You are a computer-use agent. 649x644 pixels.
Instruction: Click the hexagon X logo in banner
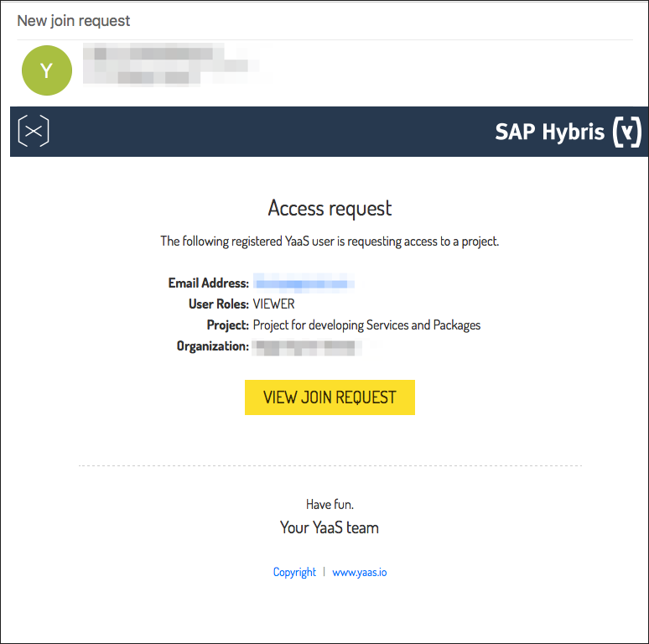pyautogui.click(x=34, y=131)
